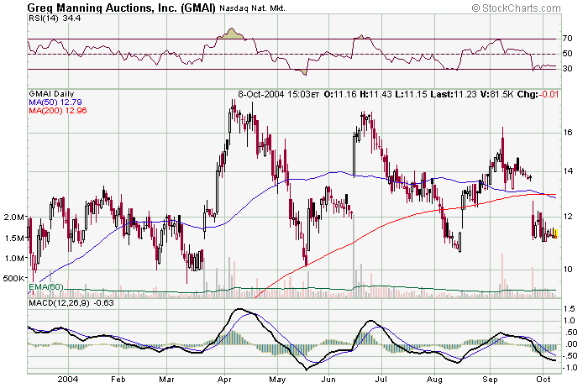Click the StockCharts.com copyright text
588x388 pixels.
tap(516, 8)
